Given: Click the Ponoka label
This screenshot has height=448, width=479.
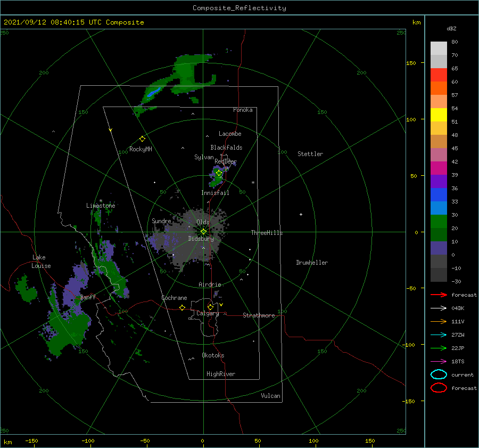Looking at the screenshot, I should pyautogui.click(x=243, y=110).
